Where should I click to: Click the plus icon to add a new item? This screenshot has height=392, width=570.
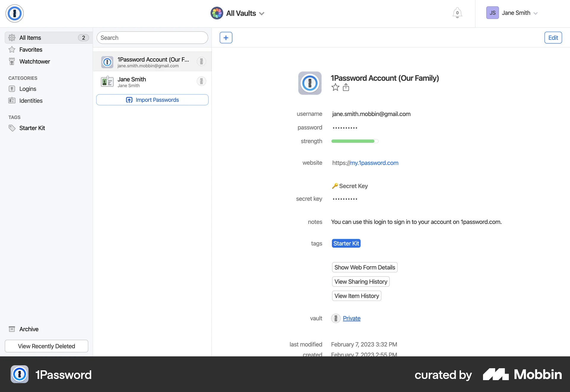(x=226, y=37)
